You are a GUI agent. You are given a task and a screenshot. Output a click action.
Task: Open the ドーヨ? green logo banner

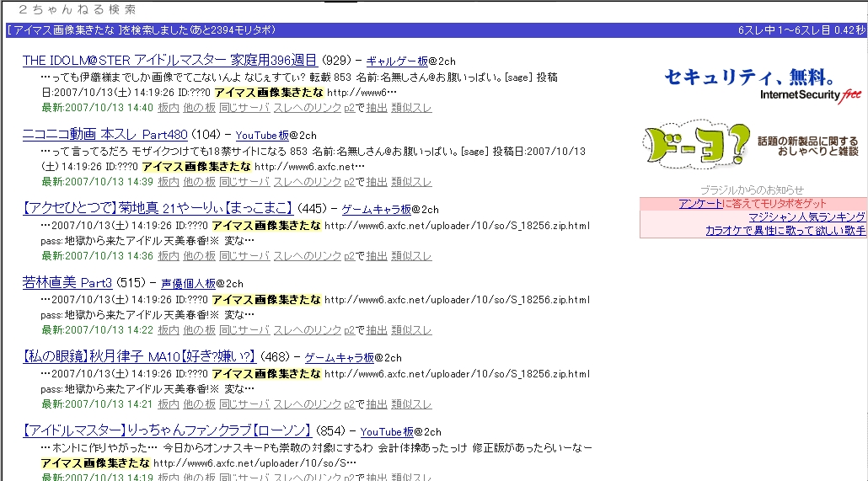[x=697, y=144]
